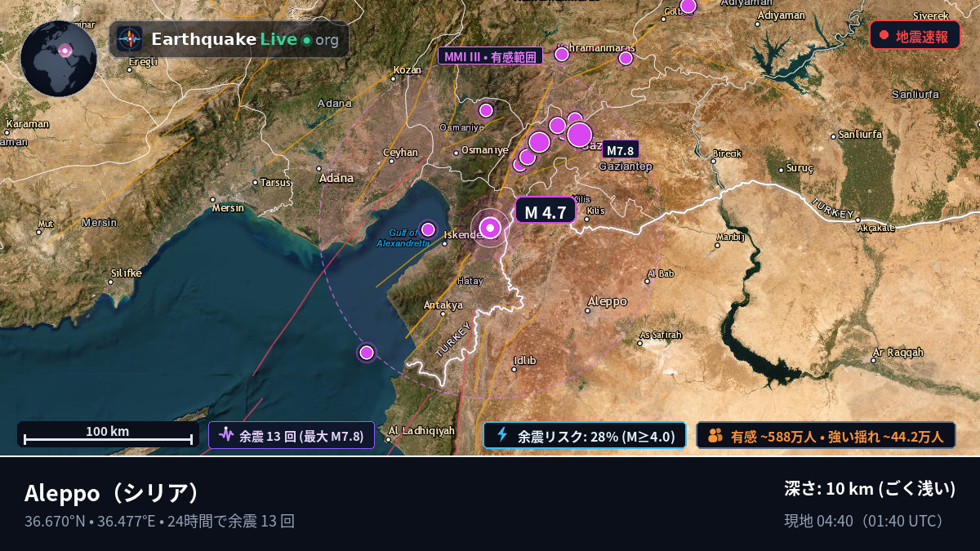Select the aftershock marker at Kahramanmaras

point(562,55)
